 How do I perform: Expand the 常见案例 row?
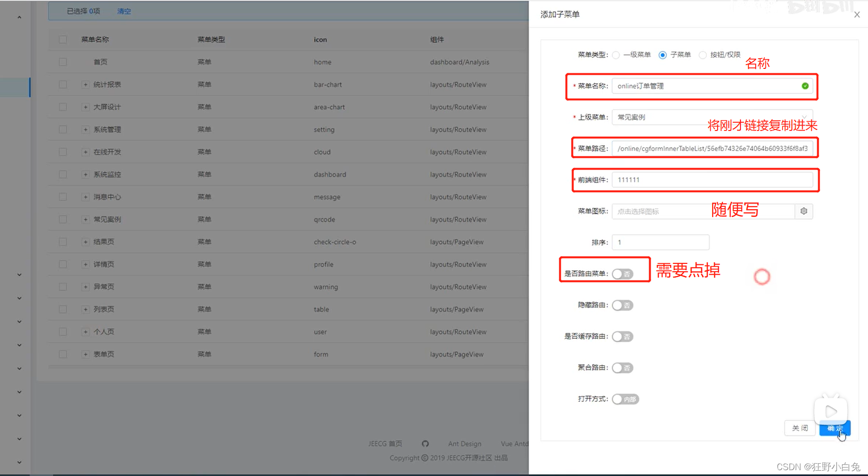85,219
